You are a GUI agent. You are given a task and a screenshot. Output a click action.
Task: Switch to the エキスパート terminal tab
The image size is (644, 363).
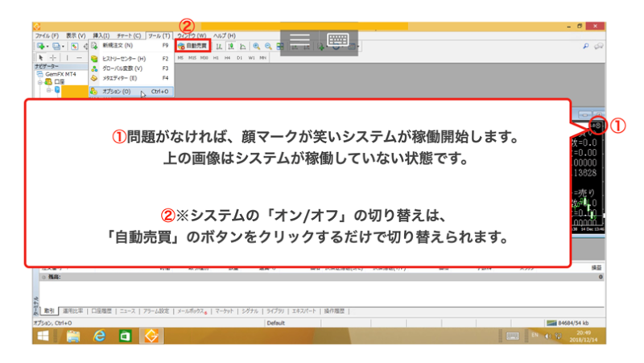click(304, 311)
